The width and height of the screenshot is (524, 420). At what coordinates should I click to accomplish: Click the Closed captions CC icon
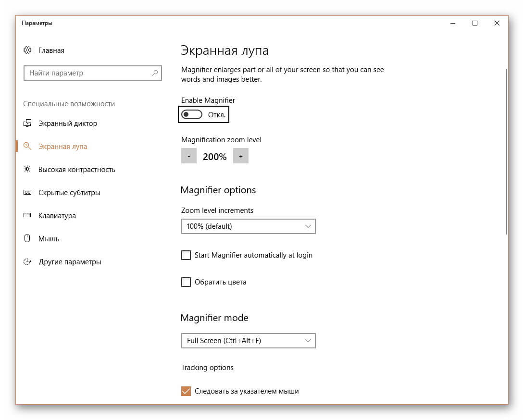[27, 193]
